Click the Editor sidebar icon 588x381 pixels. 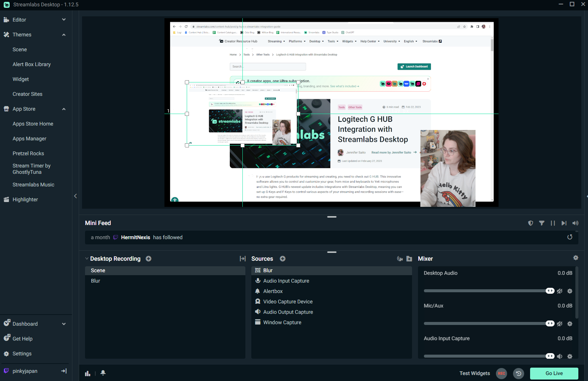(x=6, y=20)
